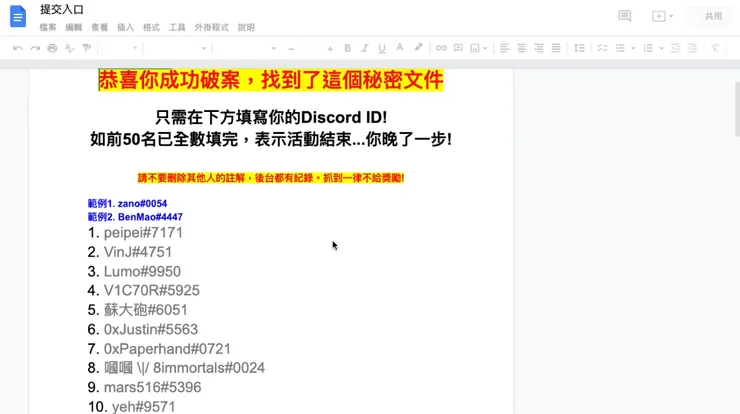Viewport: 740px width, 414px height.
Task: Increase font size with plus button
Action: (330, 49)
